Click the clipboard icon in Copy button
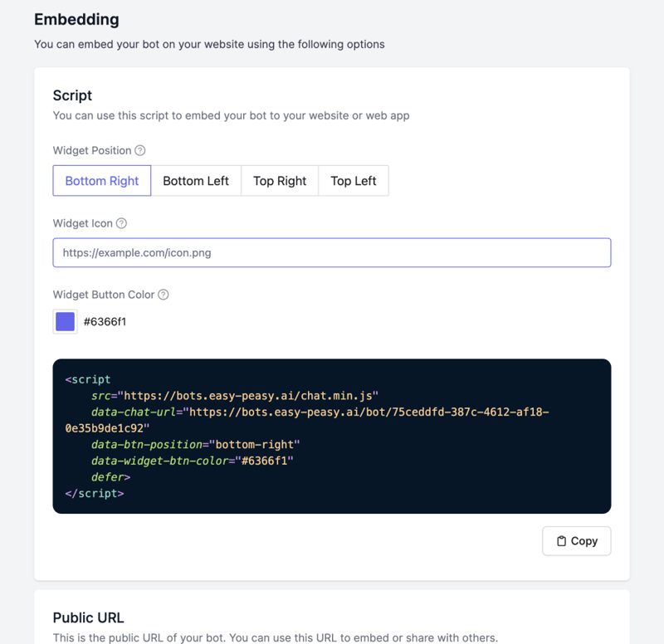Image resolution: width=664 pixels, height=644 pixels. [562, 541]
